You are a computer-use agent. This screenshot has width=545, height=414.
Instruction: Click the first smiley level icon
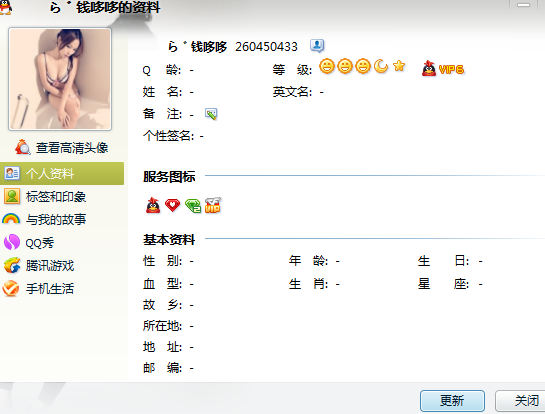pos(327,66)
